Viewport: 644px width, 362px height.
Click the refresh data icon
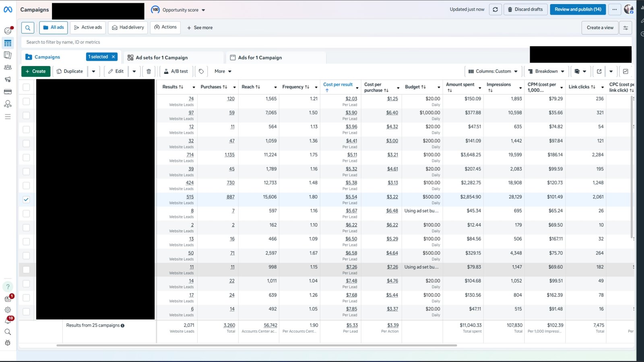point(495,10)
